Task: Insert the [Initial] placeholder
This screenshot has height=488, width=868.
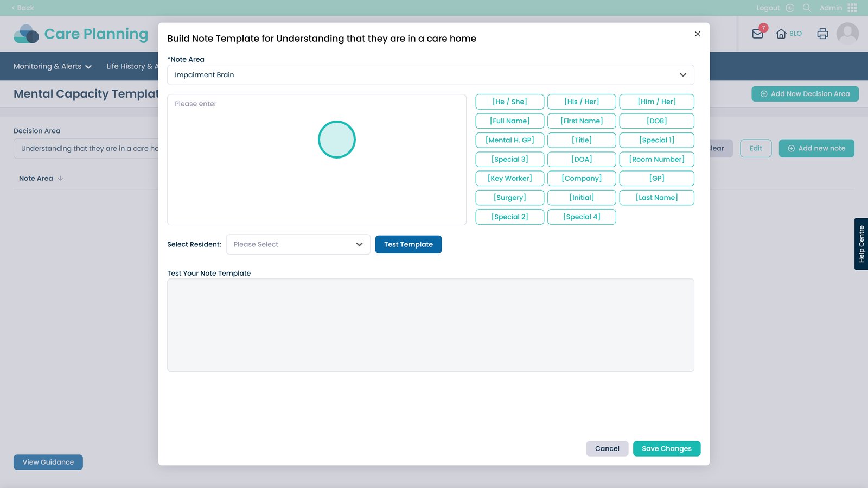Action: 582,198
